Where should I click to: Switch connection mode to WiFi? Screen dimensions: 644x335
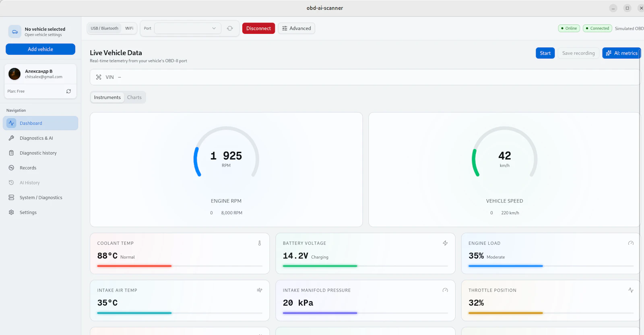[129, 28]
